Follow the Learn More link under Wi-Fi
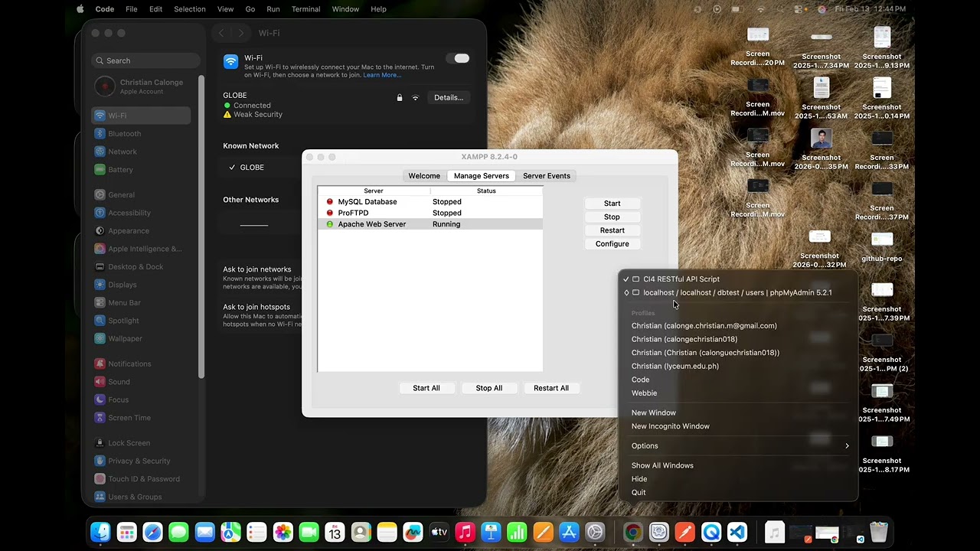 click(382, 75)
